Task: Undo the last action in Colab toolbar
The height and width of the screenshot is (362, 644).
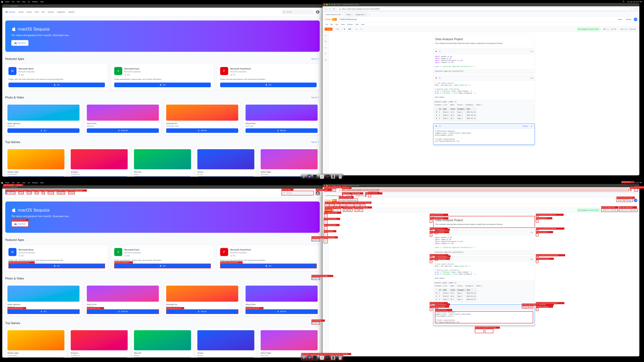Action: pyautogui.click(x=356, y=29)
